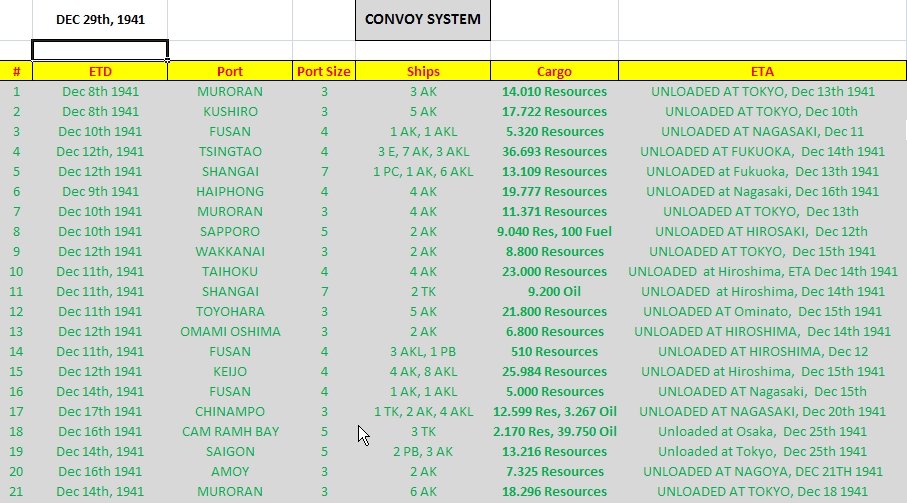Select ETA cell Unloaded at Osaka, Dec 25th 1941
Image resolution: width=907 pixels, height=503 pixels.
click(762, 431)
